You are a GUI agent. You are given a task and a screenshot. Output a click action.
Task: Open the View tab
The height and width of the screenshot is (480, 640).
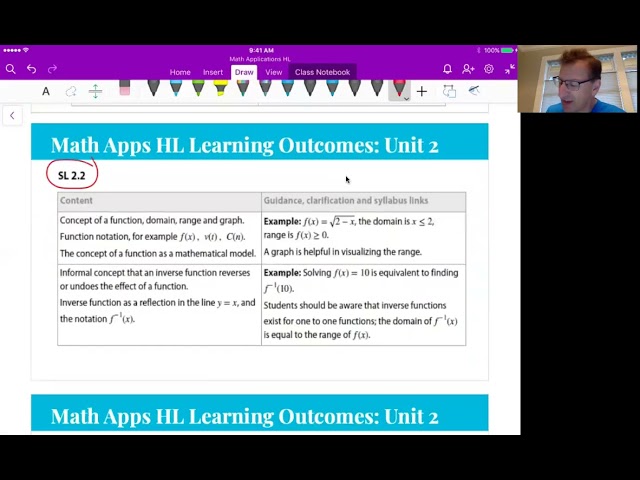(273, 72)
